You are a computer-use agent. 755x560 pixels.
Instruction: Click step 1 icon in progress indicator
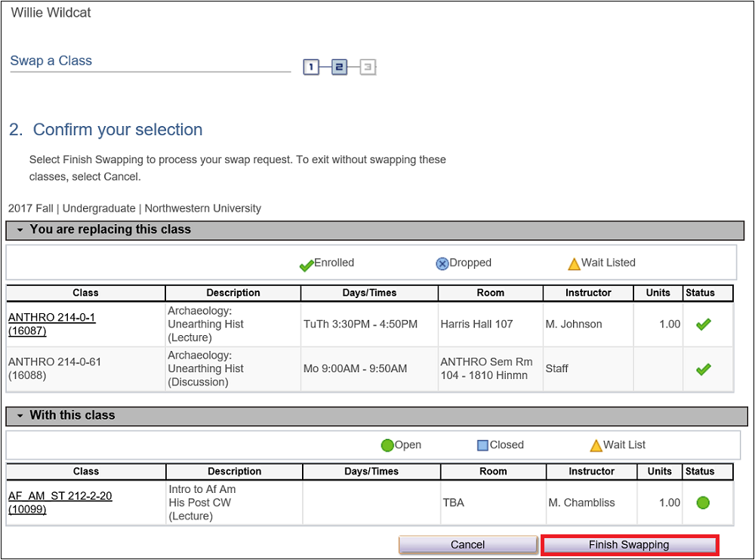(x=311, y=67)
